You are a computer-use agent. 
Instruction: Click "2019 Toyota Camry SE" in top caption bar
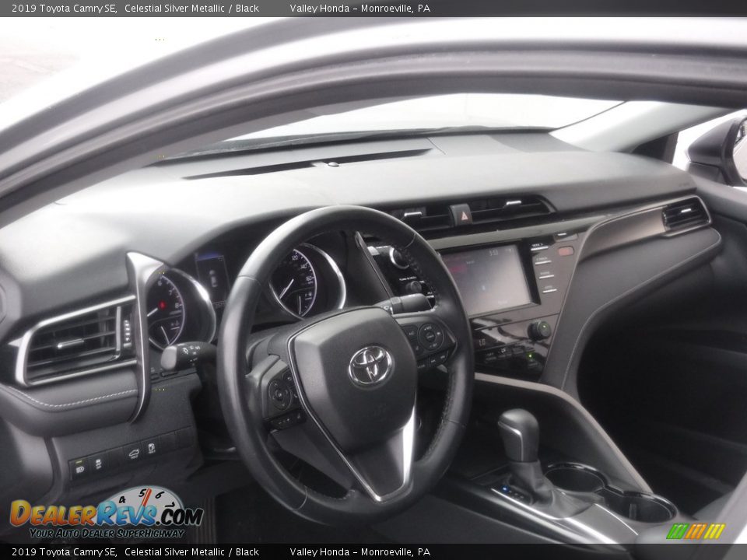tap(64, 8)
